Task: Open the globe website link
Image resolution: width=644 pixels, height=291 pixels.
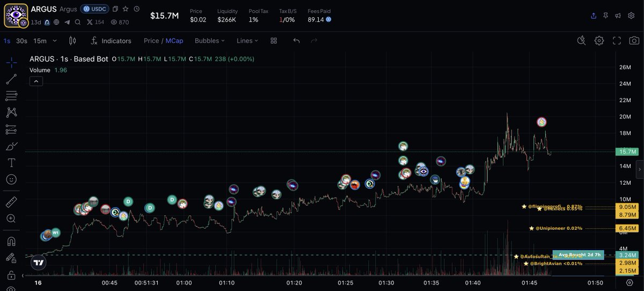Action: tap(56, 22)
